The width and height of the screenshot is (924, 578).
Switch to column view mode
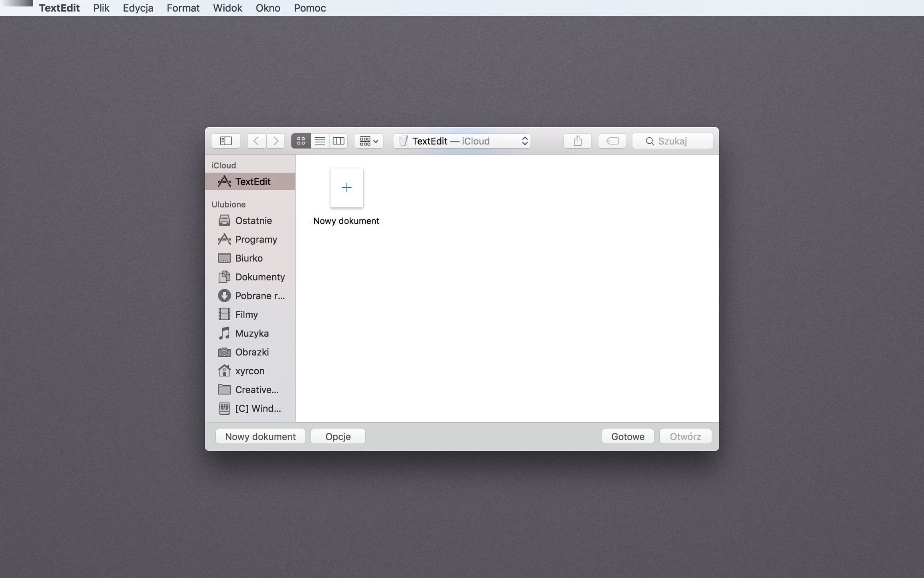(x=338, y=141)
